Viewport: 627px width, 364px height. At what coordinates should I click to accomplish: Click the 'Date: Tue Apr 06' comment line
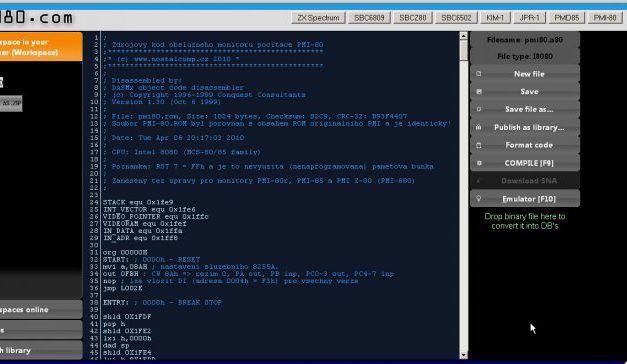point(174,138)
